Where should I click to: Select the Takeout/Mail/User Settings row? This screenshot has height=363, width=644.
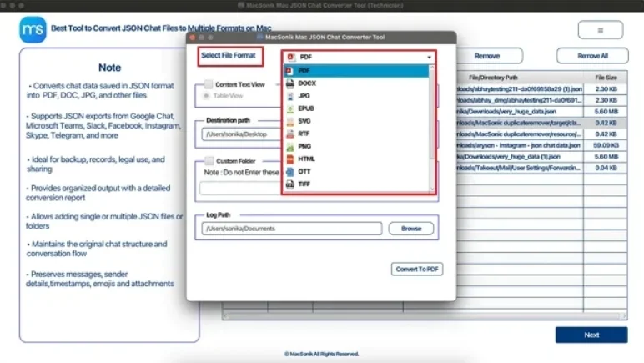(541, 168)
